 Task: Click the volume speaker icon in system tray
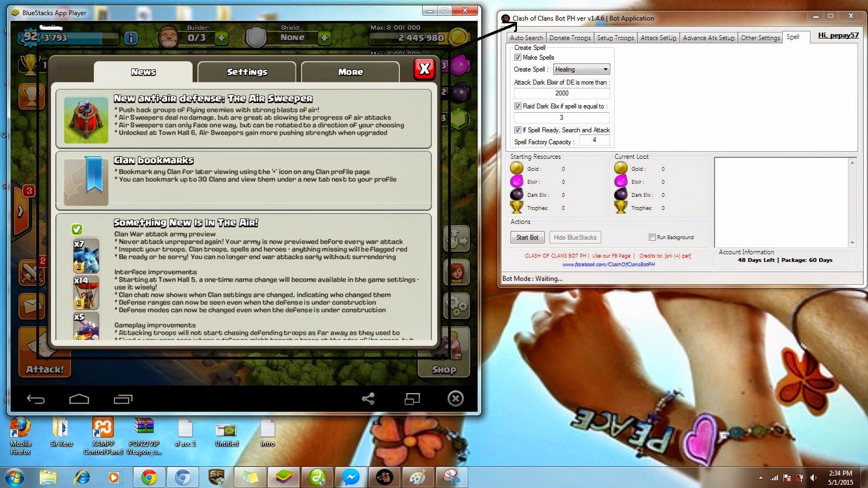point(813,478)
